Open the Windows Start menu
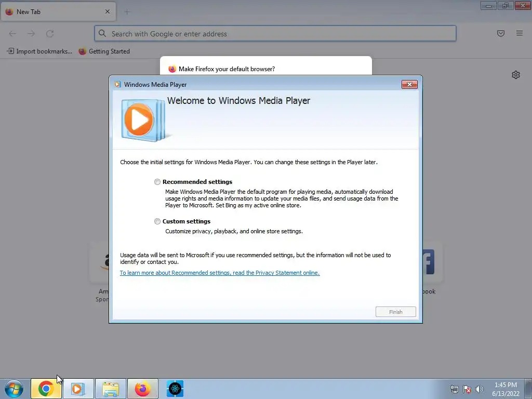The height and width of the screenshot is (399, 532). coord(14,389)
